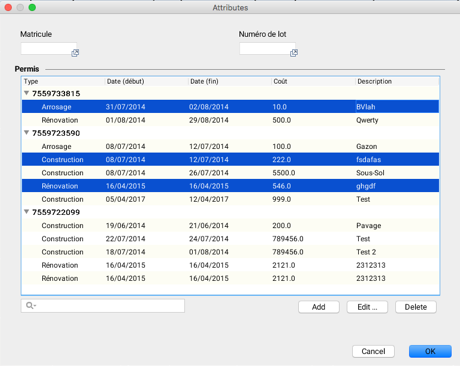Select the Construction row described Pavage
The height and width of the screenshot is (366, 460).
[x=230, y=225]
